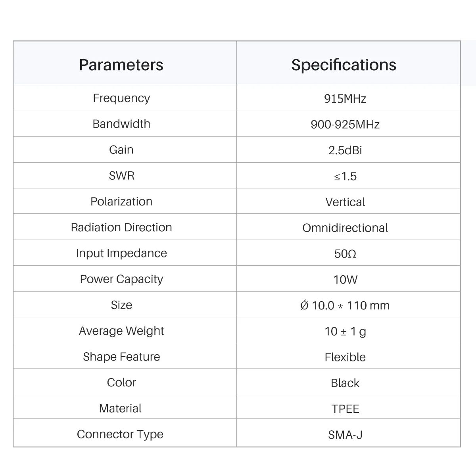Select the SMA-J connector type value
The height and width of the screenshot is (476, 476).
point(345,435)
